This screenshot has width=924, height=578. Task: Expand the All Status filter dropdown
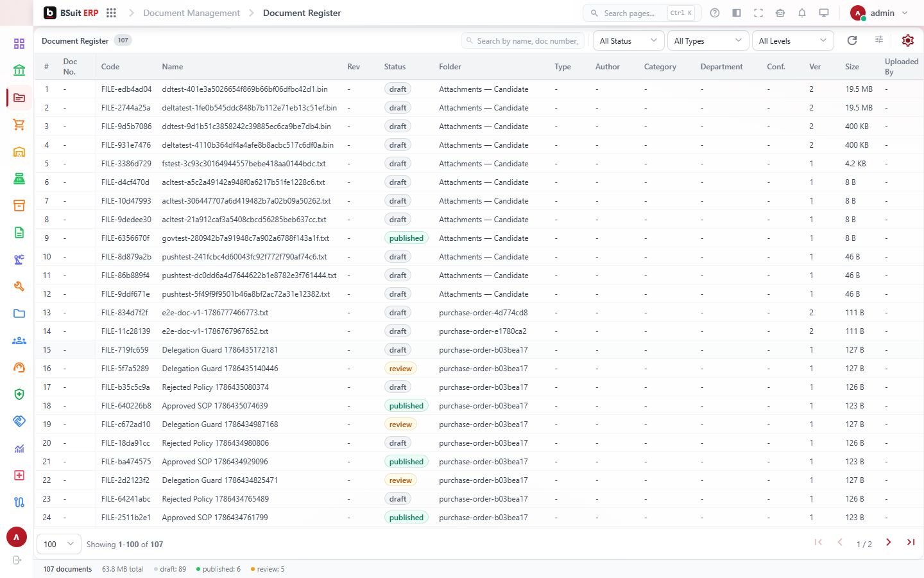[x=629, y=40]
